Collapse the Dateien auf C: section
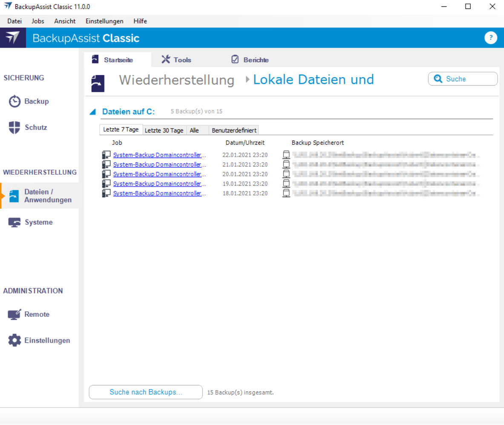 click(92, 112)
